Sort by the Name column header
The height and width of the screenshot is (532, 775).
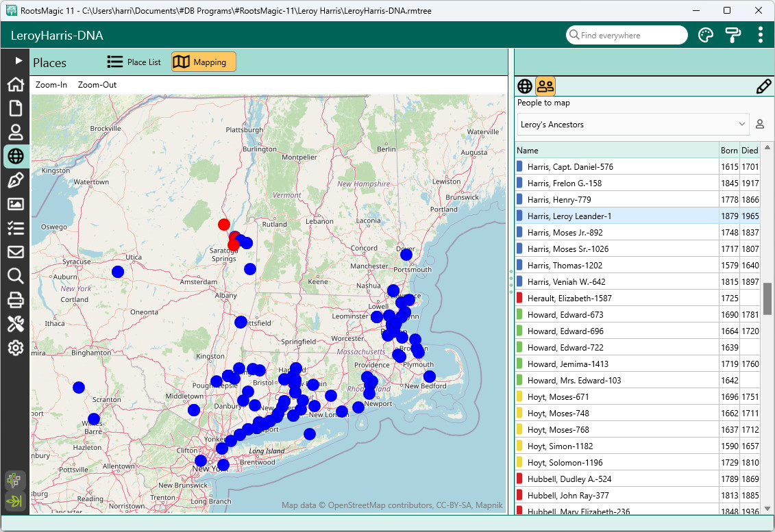(x=617, y=150)
